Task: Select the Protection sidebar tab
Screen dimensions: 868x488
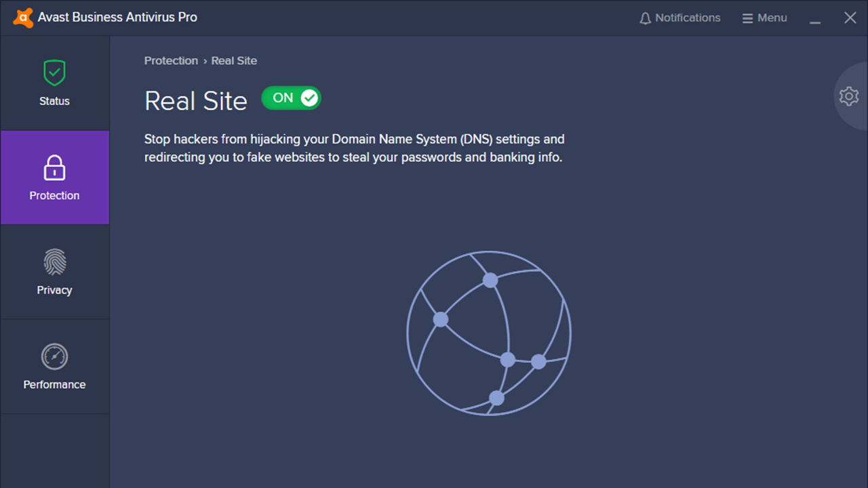Action: coord(54,178)
